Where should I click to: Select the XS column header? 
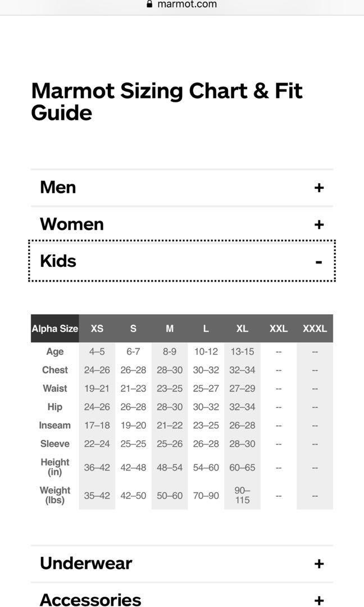[x=97, y=328]
